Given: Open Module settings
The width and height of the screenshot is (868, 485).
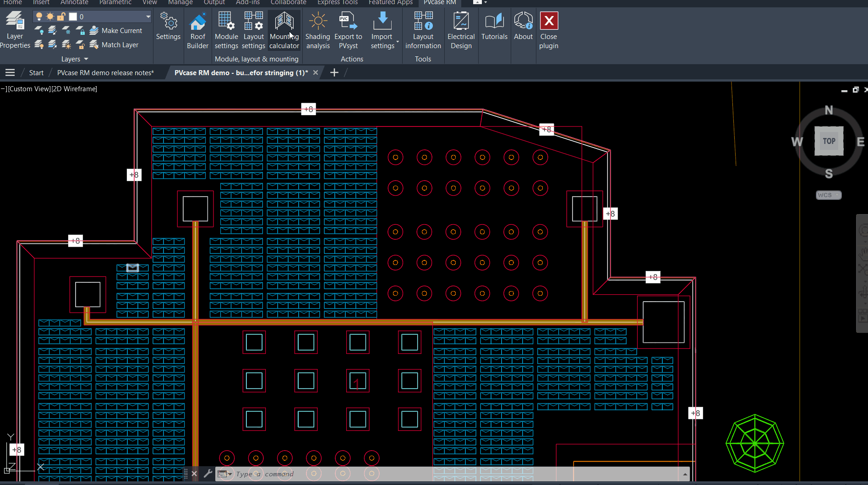Looking at the screenshot, I should click(226, 31).
